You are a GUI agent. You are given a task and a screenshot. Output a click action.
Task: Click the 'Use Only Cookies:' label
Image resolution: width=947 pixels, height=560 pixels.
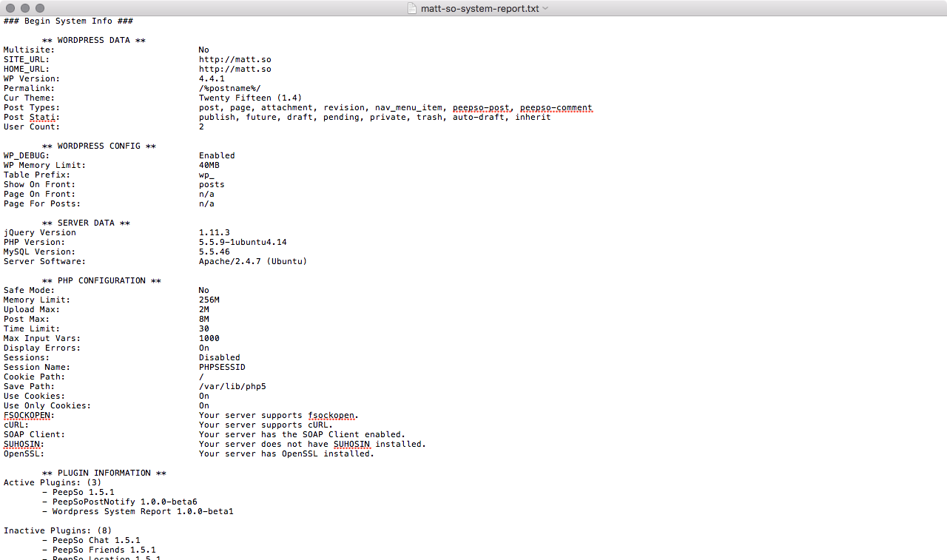tap(47, 405)
